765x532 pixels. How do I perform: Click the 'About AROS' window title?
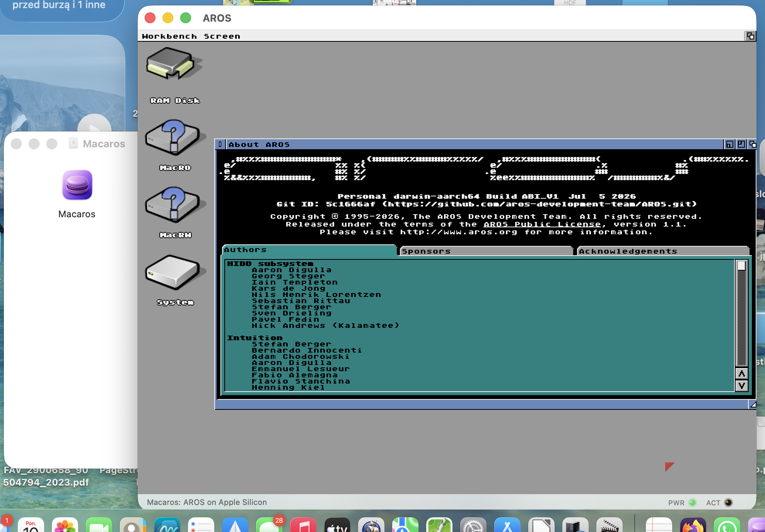click(259, 145)
